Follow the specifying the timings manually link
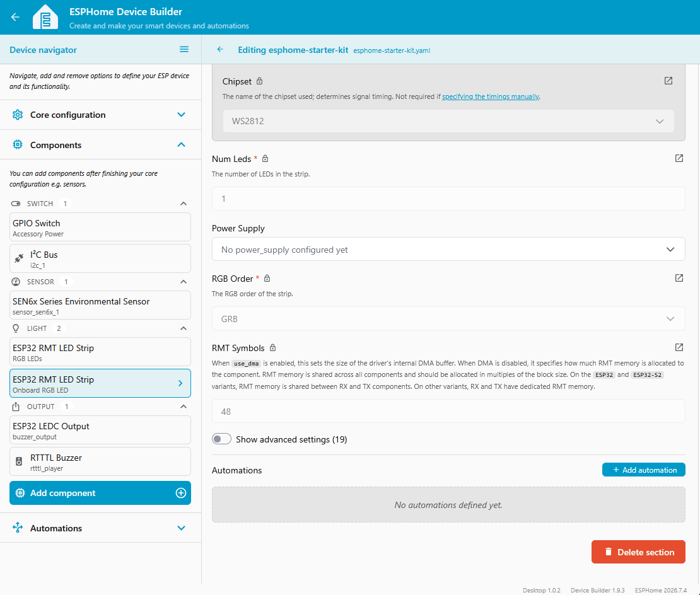This screenshot has height=595, width=700. (x=491, y=96)
